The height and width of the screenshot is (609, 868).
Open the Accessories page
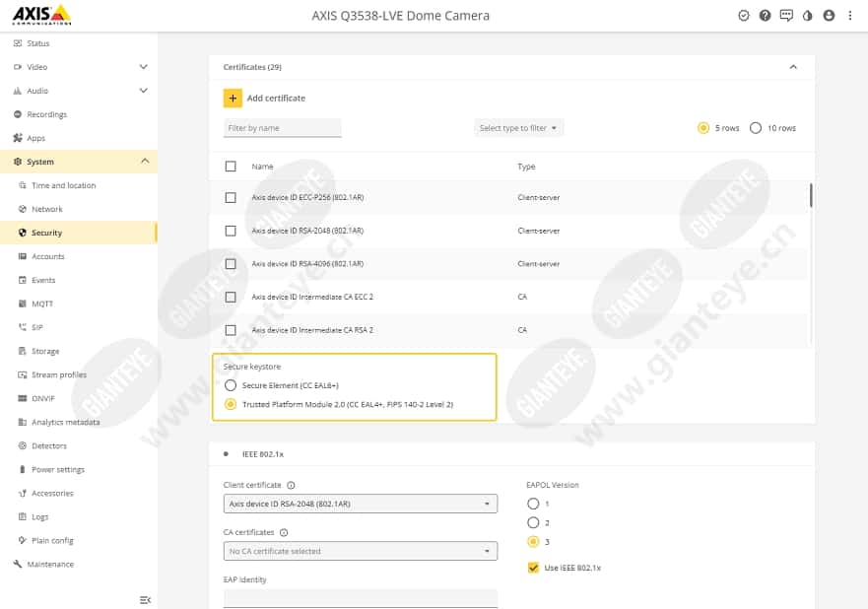pos(52,494)
